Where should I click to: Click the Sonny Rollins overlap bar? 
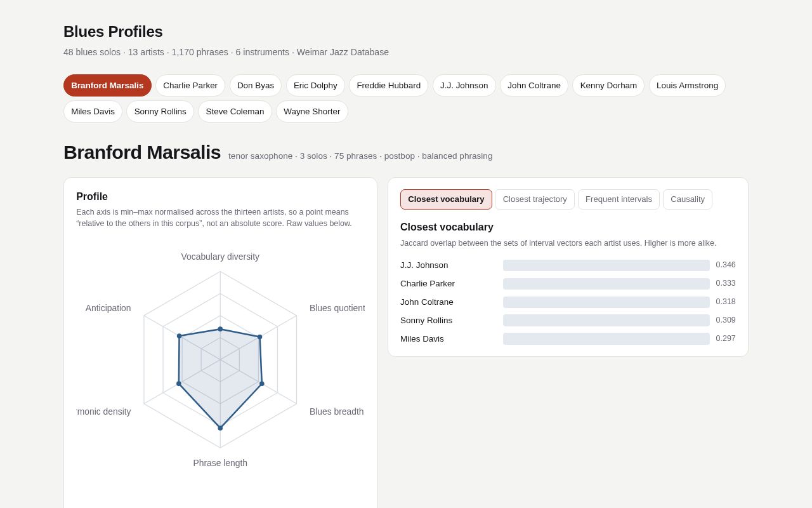pos(606,321)
